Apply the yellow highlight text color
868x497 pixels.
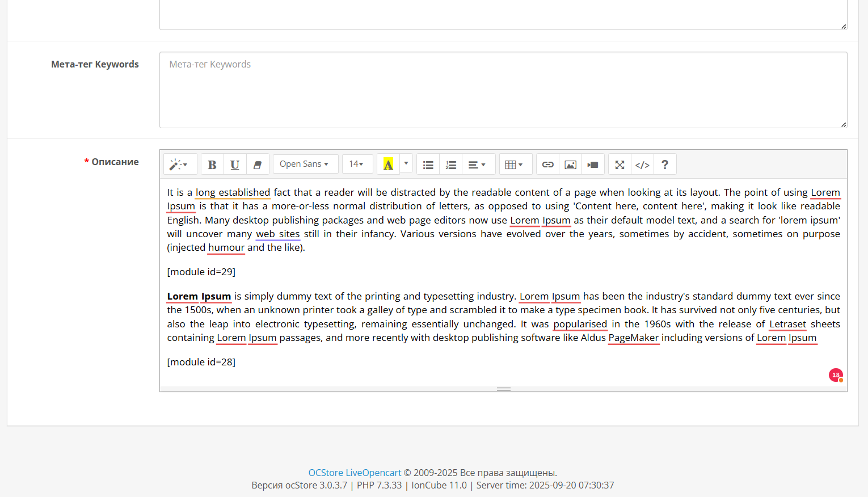388,165
